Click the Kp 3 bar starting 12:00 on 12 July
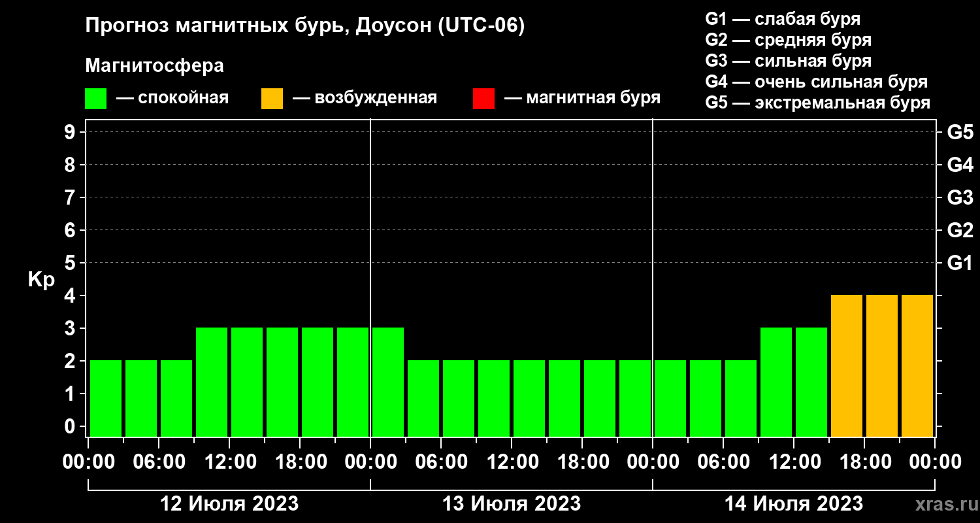The height and width of the screenshot is (523, 980). pyautogui.click(x=247, y=382)
